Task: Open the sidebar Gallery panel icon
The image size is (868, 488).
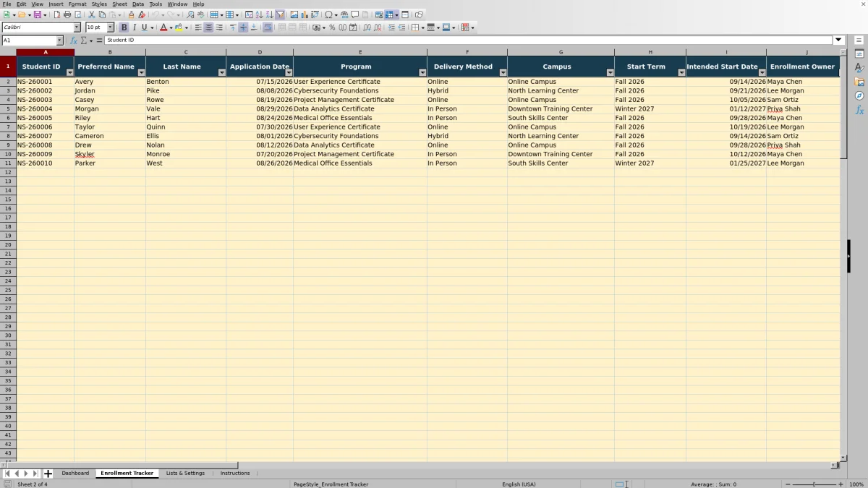Action: click(859, 82)
